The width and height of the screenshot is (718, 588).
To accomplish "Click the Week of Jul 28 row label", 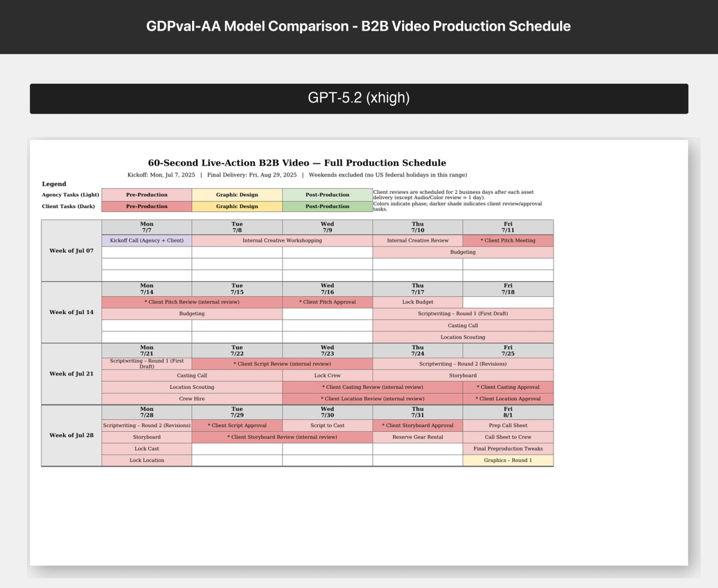I will coord(71,435).
